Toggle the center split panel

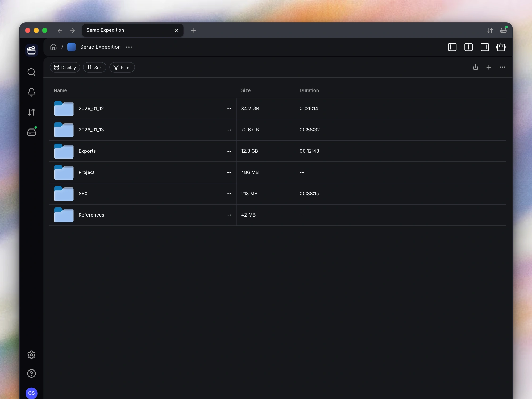(468, 47)
